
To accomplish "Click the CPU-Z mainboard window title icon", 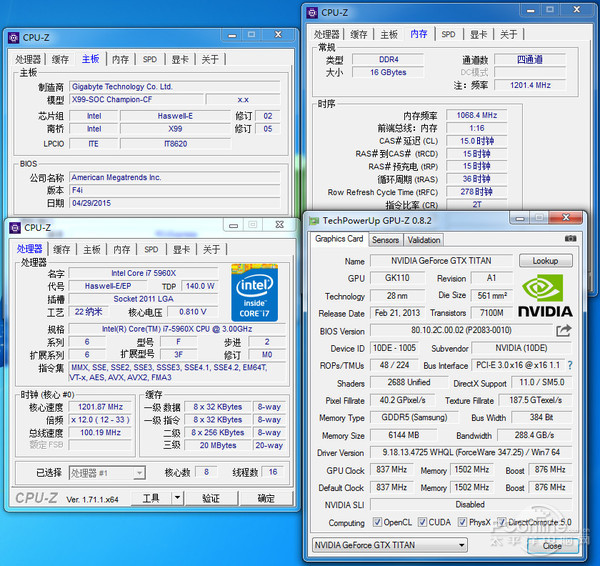I will coord(14,38).
